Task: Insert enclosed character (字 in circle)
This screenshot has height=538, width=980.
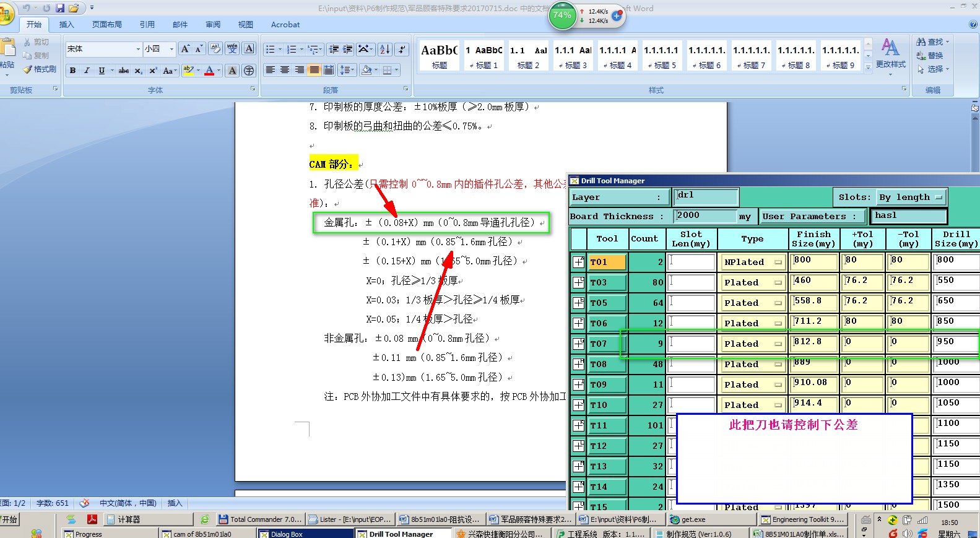Action: coord(249,71)
